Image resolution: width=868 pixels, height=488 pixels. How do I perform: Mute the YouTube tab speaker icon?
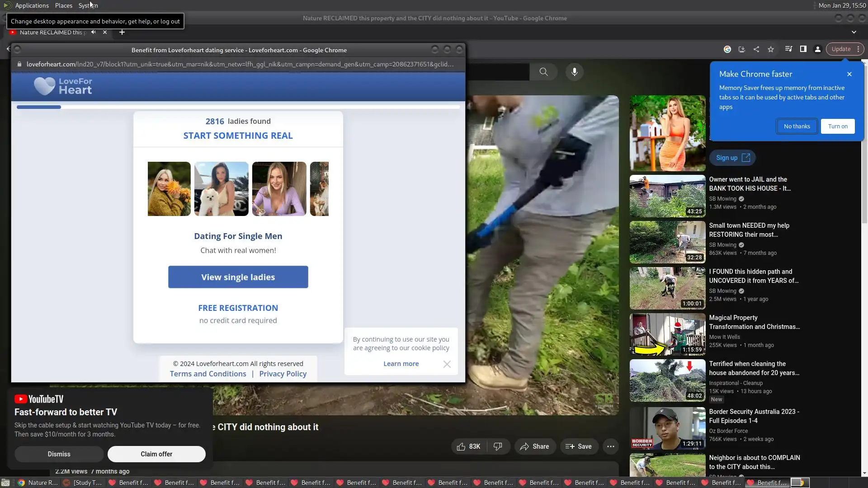point(93,32)
